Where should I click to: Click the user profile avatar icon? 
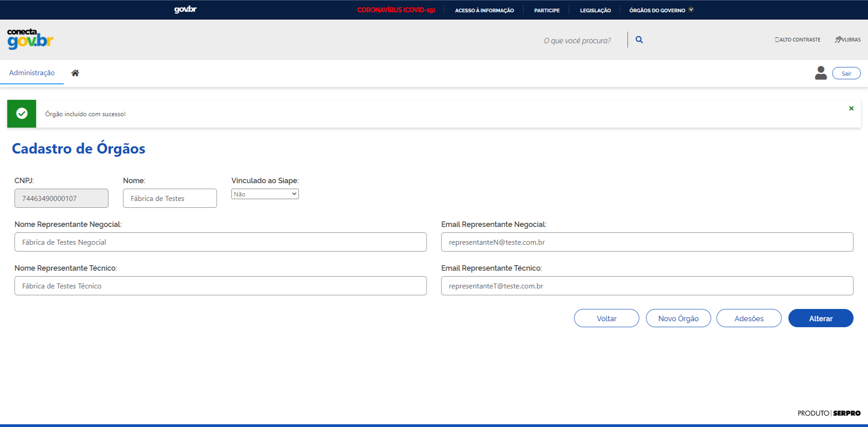point(821,73)
